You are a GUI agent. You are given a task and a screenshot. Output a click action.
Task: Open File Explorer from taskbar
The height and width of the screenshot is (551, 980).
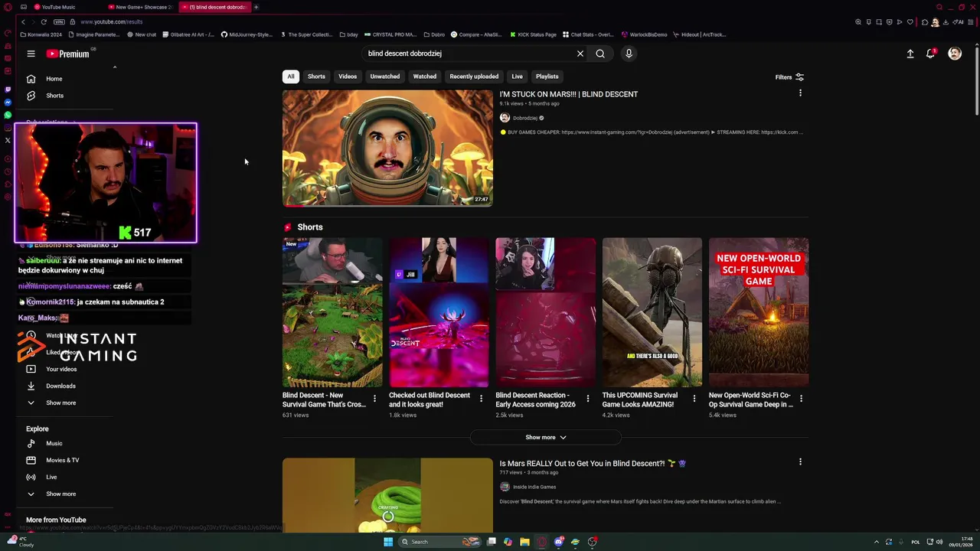(x=524, y=542)
